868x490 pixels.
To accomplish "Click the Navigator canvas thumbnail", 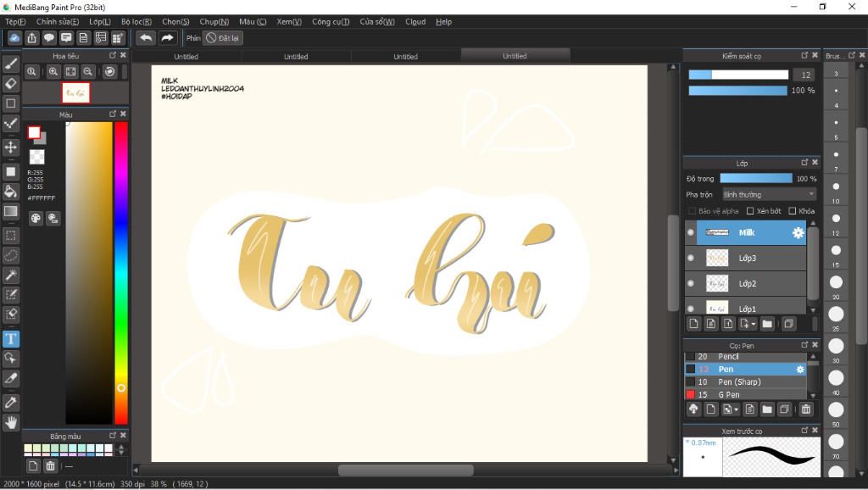I will [75, 93].
